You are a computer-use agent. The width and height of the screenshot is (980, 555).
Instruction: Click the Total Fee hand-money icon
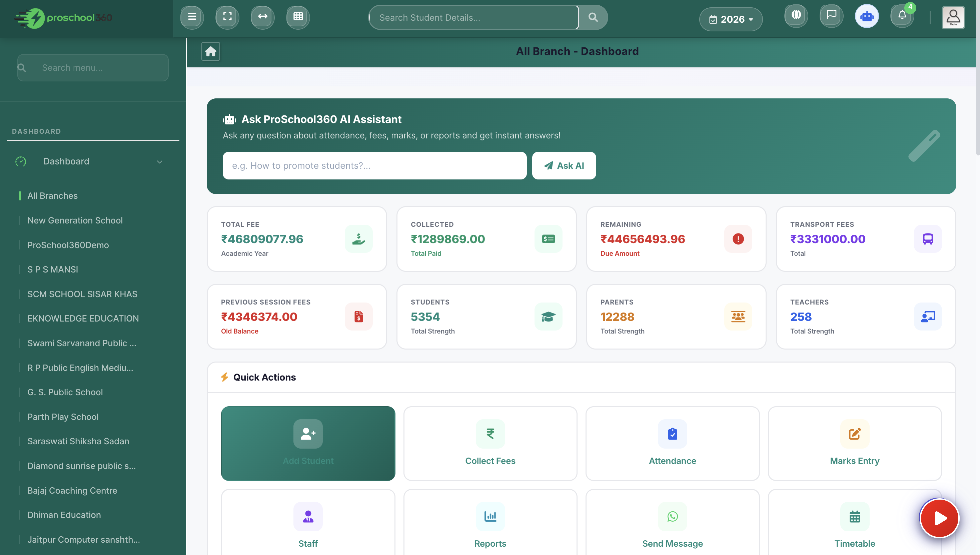click(x=358, y=239)
